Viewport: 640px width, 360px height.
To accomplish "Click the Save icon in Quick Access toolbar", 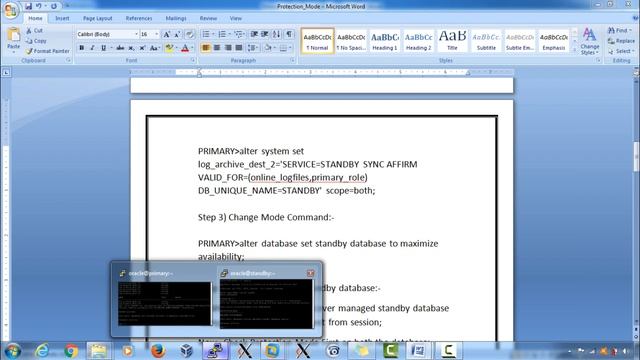I will click(x=28, y=6).
